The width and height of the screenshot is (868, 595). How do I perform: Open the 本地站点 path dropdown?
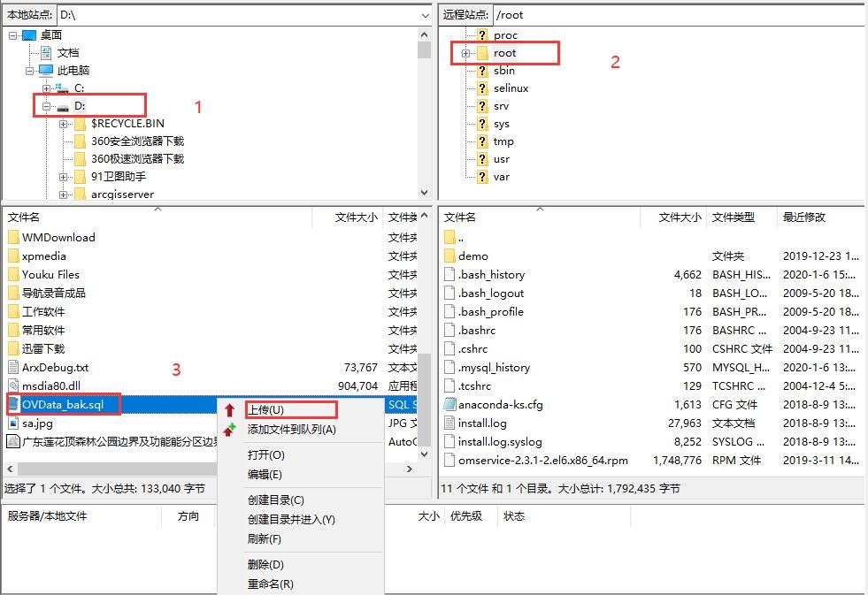click(424, 15)
